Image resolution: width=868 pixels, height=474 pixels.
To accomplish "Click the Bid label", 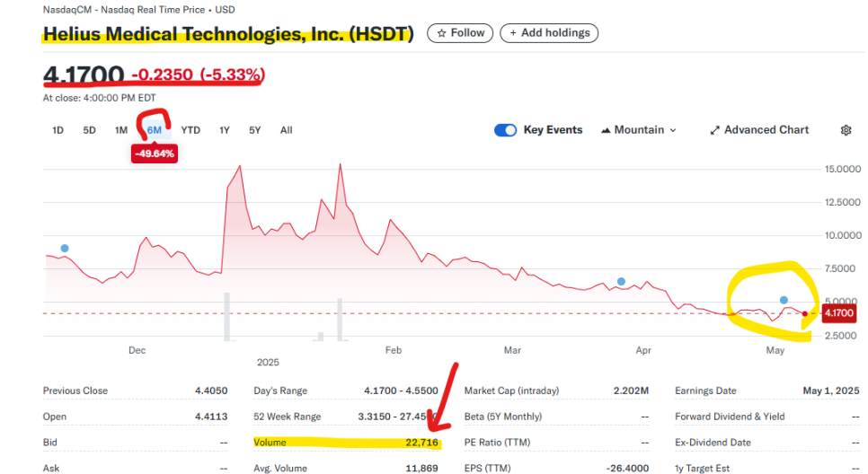I will point(49,443).
